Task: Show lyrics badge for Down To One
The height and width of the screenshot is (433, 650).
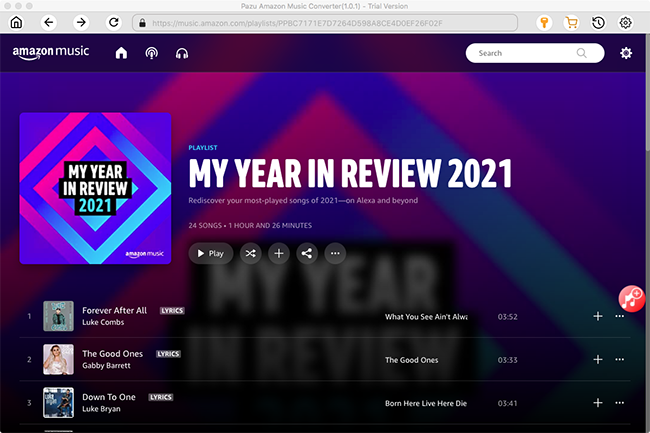Action: click(x=161, y=397)
